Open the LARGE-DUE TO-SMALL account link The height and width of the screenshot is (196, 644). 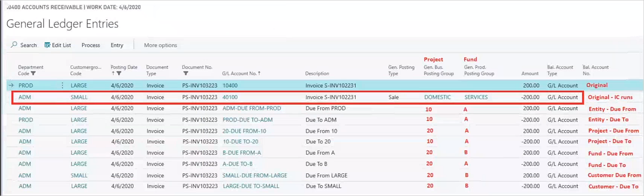click(x=251, y=186)
